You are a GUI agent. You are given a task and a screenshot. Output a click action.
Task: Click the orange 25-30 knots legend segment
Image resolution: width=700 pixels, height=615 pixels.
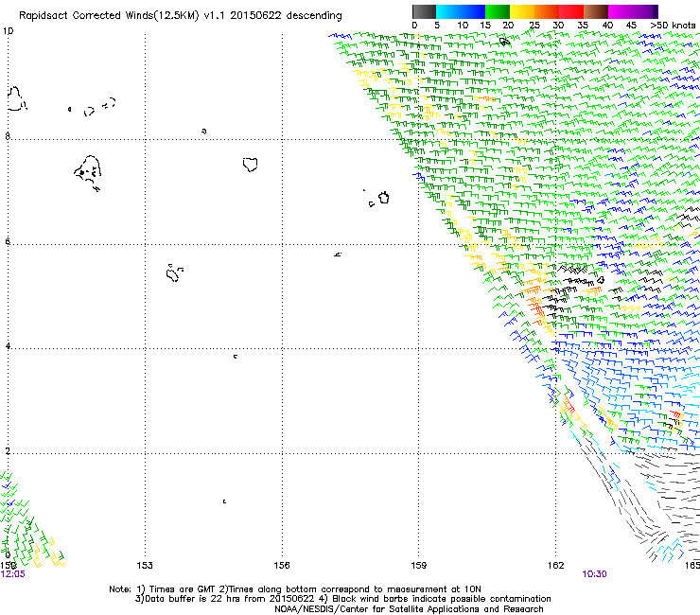[547, 11]
